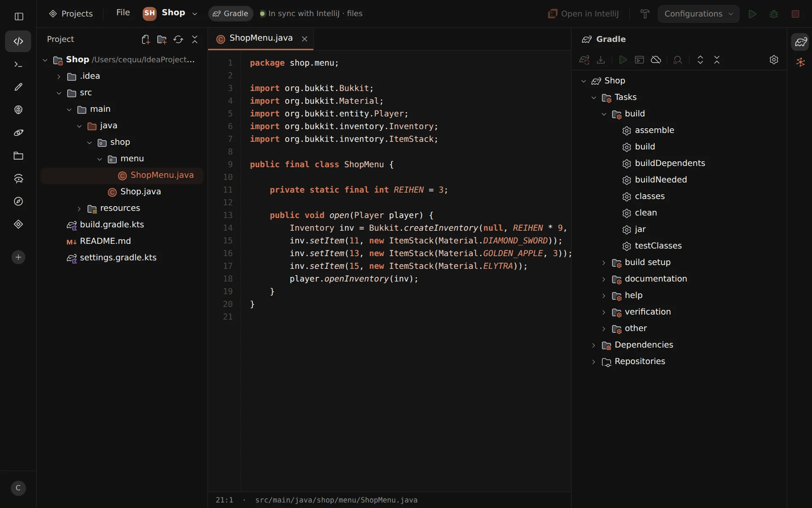This screenshot has width=812, height=508.
Task: Open the compass sidebar icon
Action: (18, 202)
